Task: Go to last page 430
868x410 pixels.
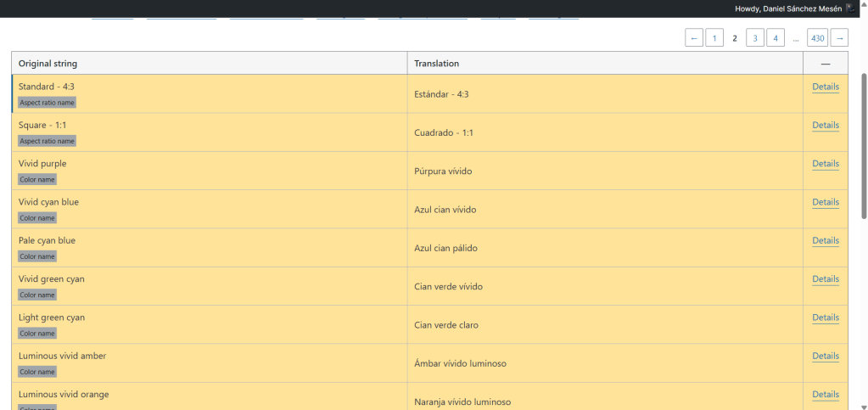Action: click(x=817, y=38)
